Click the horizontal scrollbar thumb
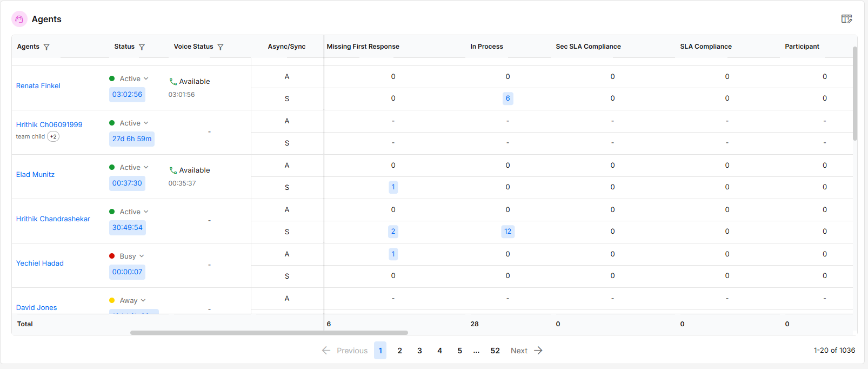This screenshot has height=369, width=868. pos(269,333)
